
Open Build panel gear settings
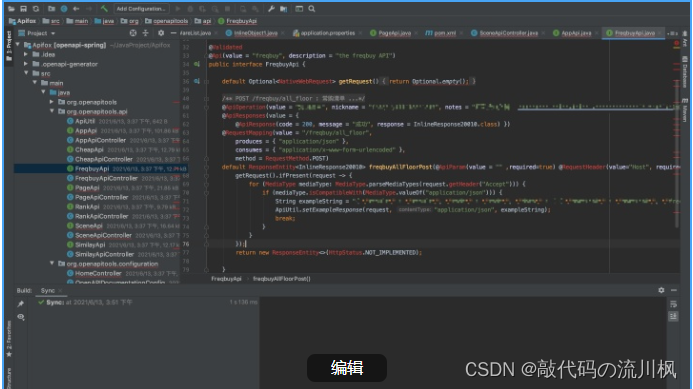pos(661,290)
